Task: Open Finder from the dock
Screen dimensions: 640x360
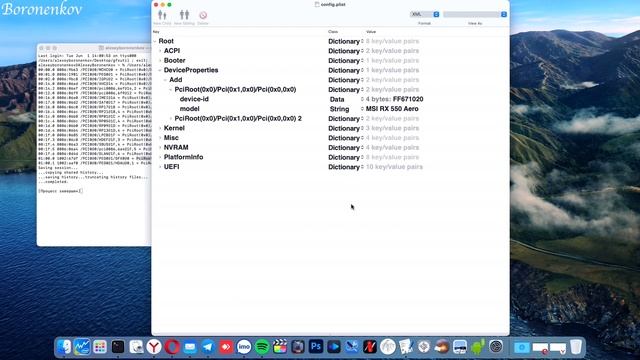Action: pyautogui.click(x=64, y=347)
